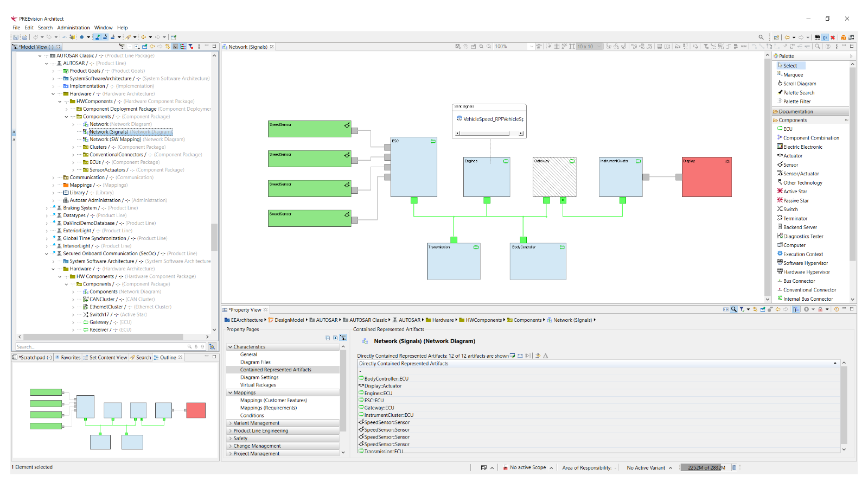The image size is (868, 488).
Task: Toggle the tree view button above Property Pages list
Action: pyautogui.click(x=343, y=338)
